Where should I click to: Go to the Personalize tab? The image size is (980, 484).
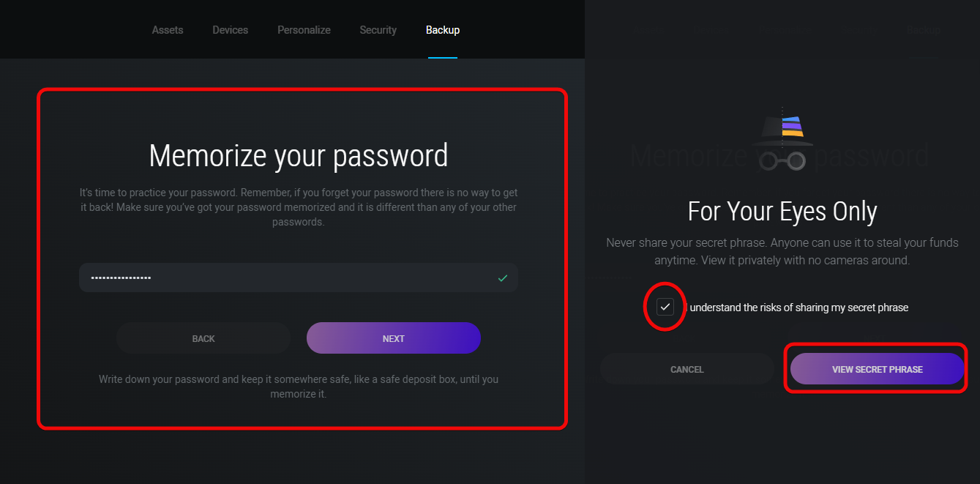(x=304, y=30)
